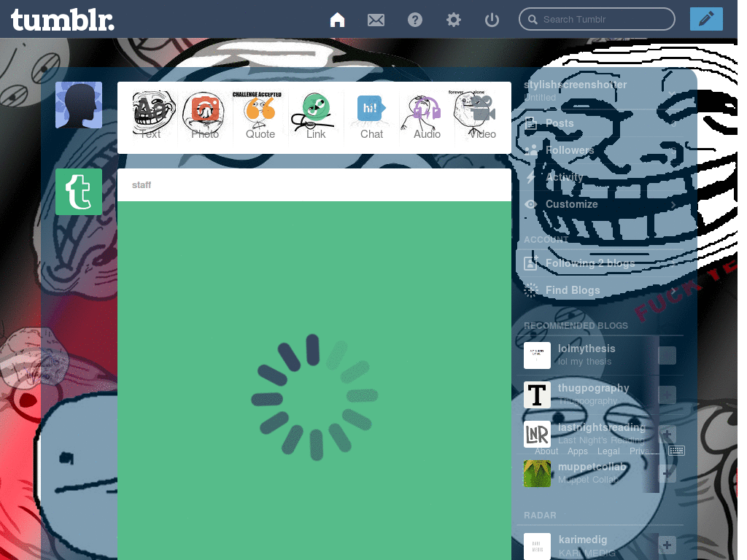Image resolution: width=747 pixels, height=560 pixels.
Task: Click the user silhouette avatar
Action: tap(79, 105)
